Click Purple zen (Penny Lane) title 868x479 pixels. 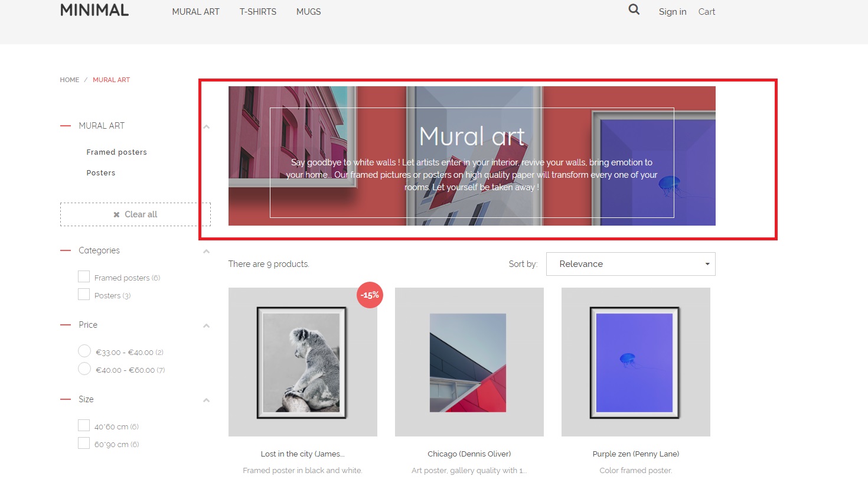coord(636,454)
